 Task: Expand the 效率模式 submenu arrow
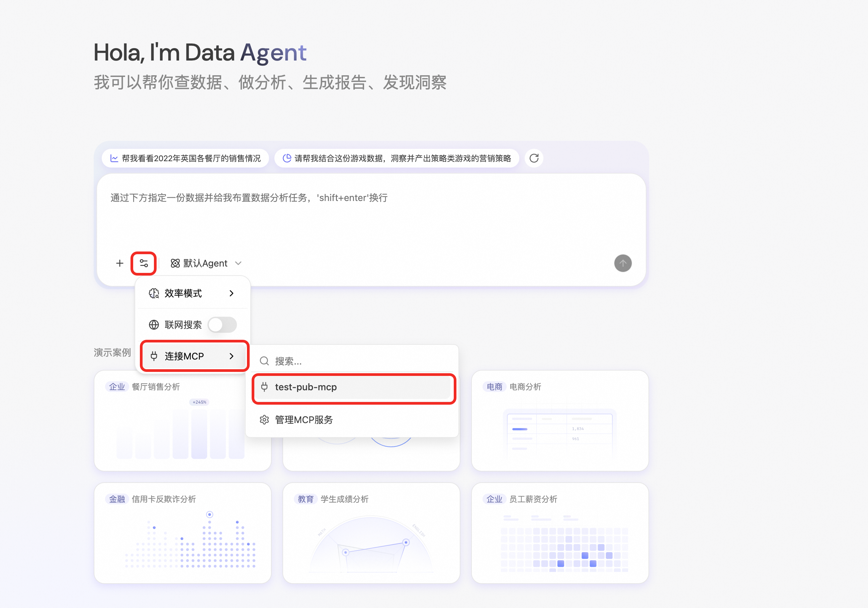231,293
